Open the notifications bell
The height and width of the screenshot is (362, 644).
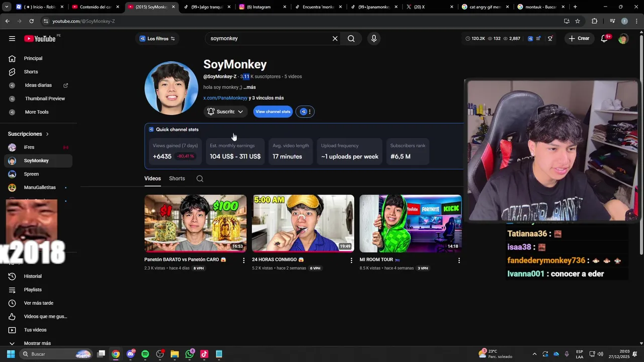tap(604, 39)
